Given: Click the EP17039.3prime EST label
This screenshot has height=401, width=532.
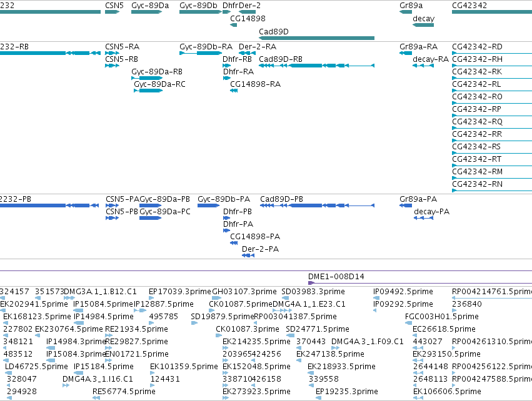Looking at the screenshot, I should 180,292.
